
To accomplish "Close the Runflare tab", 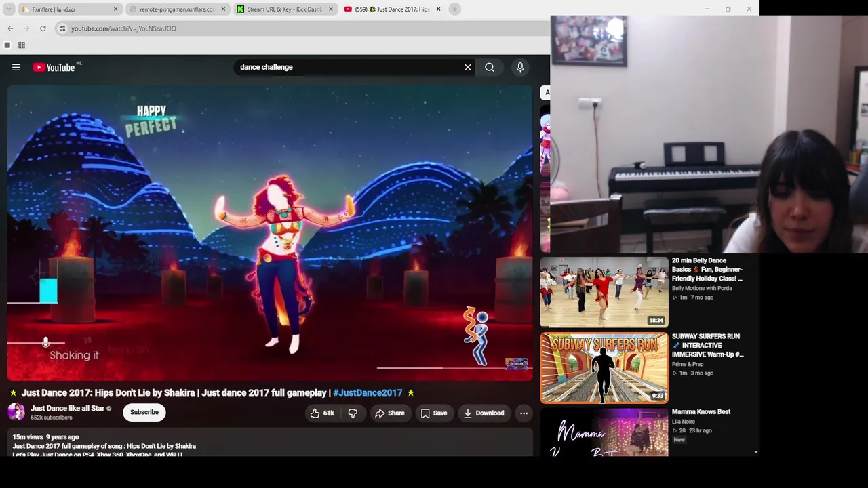I will (x=115, y=9).
